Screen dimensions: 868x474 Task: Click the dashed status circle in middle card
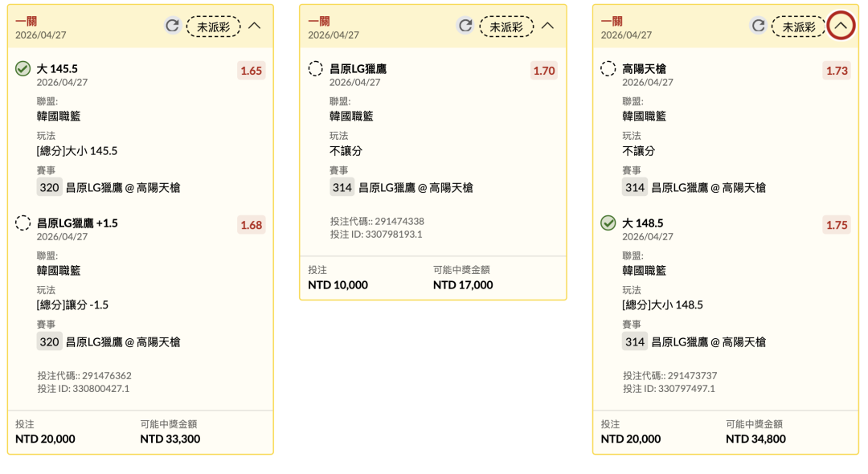[x=316, y=69]
